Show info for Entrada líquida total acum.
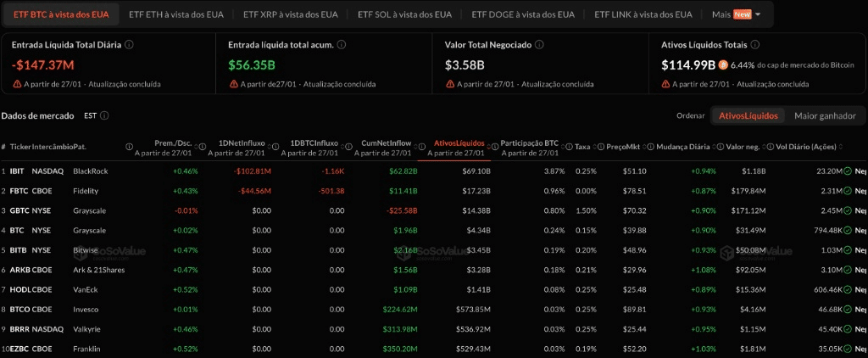868x358 pixels. click(x=342, y=44)
